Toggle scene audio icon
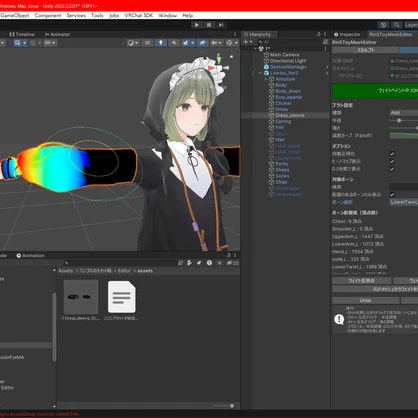 click(174, 43)
